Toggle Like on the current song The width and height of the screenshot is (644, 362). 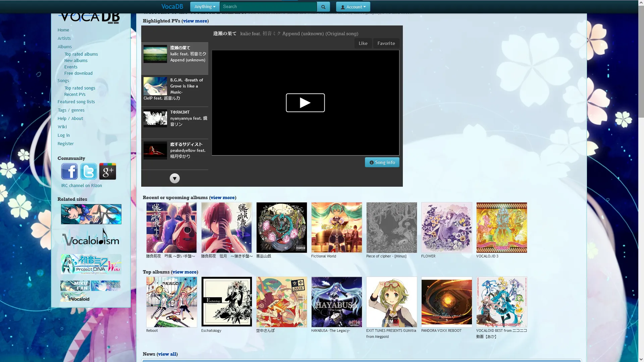click(363, 43)
